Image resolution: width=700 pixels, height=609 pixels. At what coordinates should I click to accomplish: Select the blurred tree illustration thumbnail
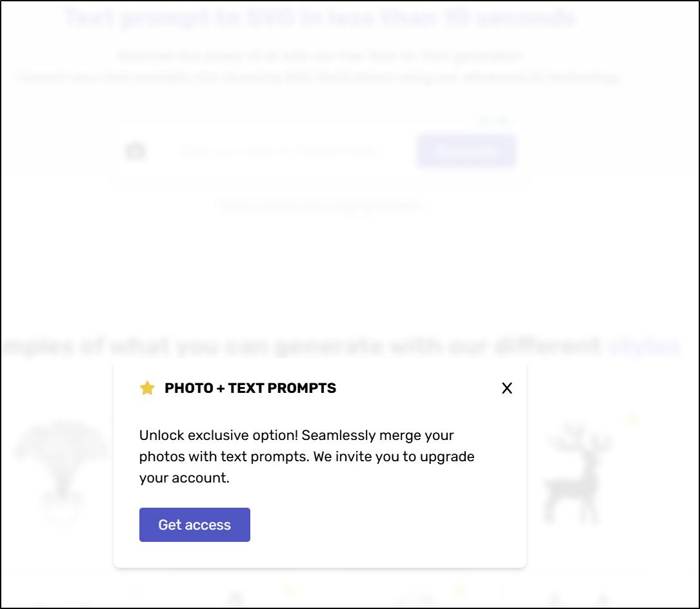(x=63, y=472)
